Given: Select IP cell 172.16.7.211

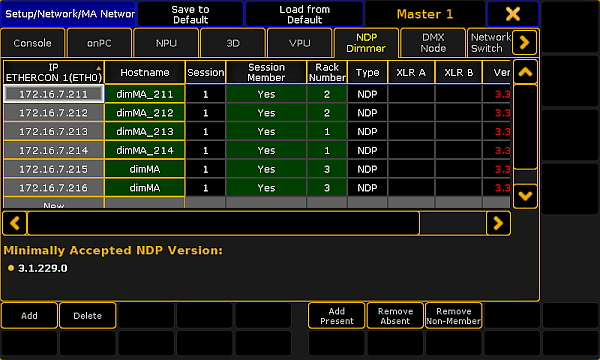Looking at the screenshot, I should (54, 94).
